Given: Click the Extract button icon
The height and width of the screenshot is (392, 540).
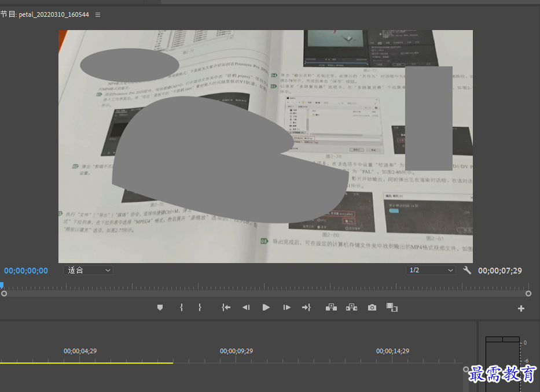Looking at the screenshot, I should point(352,308).
